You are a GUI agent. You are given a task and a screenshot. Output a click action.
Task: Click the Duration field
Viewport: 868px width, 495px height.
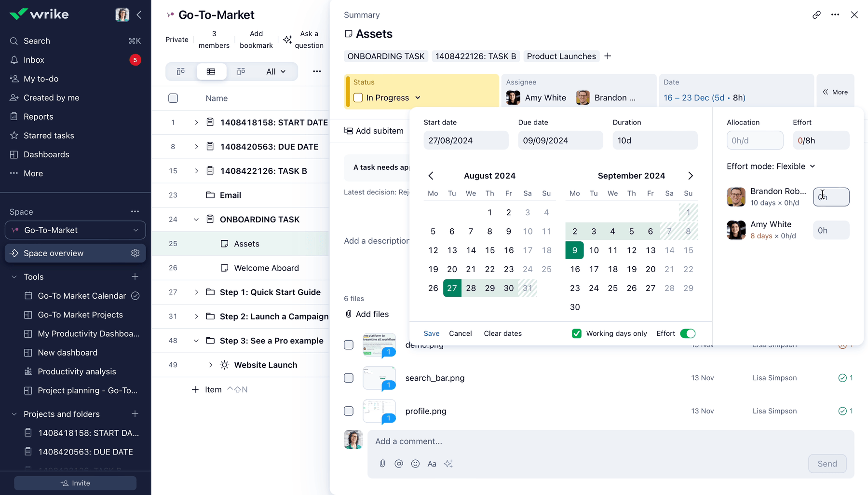pyautogui.click(x=655, y=140)
